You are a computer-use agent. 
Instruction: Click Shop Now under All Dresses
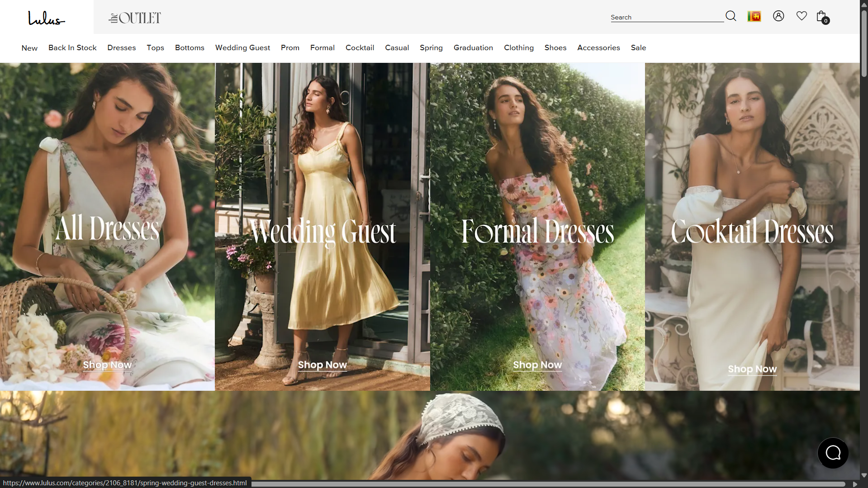tap(107, 365)
